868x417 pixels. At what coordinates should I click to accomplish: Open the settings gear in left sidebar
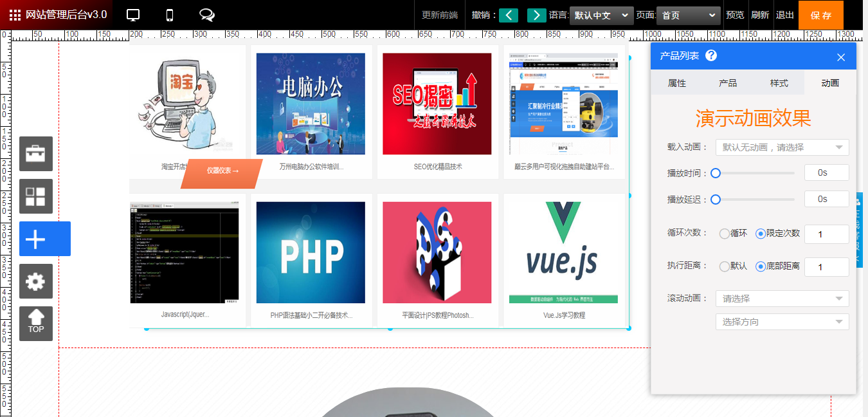[x=35, y=281]
